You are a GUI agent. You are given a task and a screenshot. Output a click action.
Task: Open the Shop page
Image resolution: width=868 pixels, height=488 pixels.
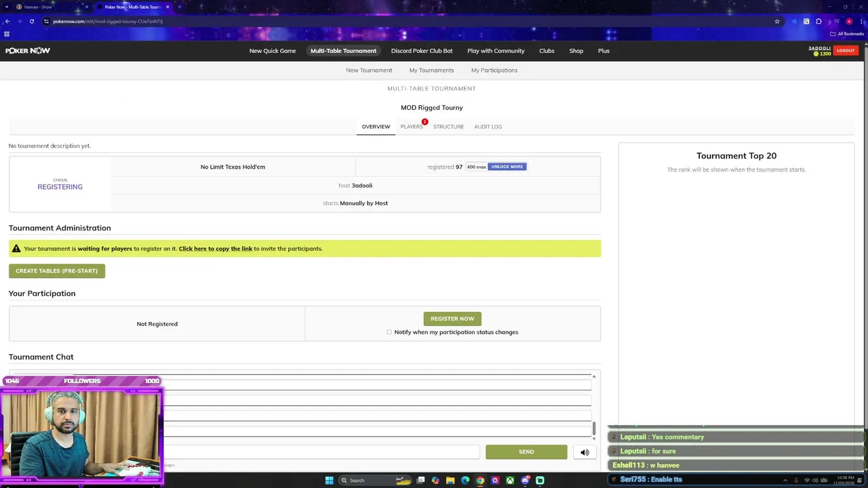tap(576, 51)
